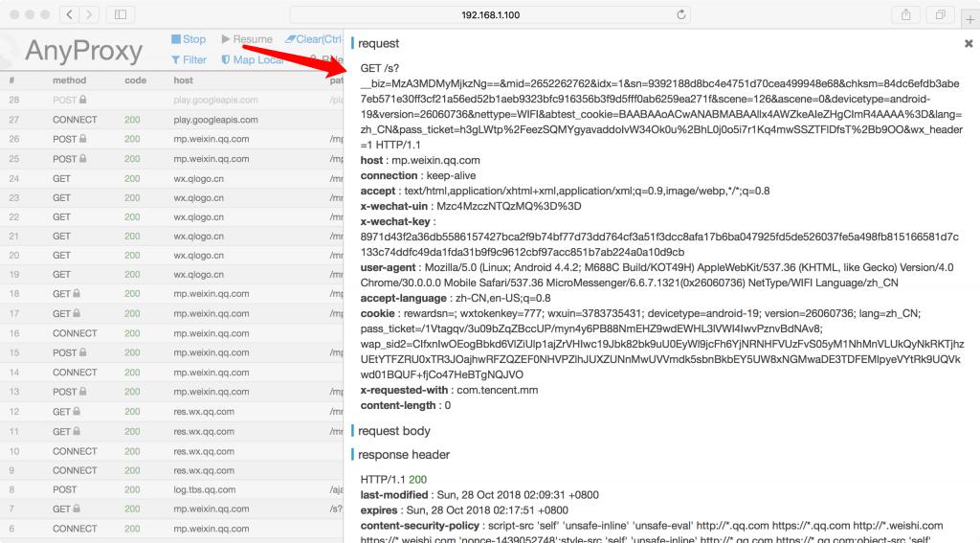Open the Map Local option
Image resolution: width=980 pixels, height=543 pixels.
tap(253, 59)
